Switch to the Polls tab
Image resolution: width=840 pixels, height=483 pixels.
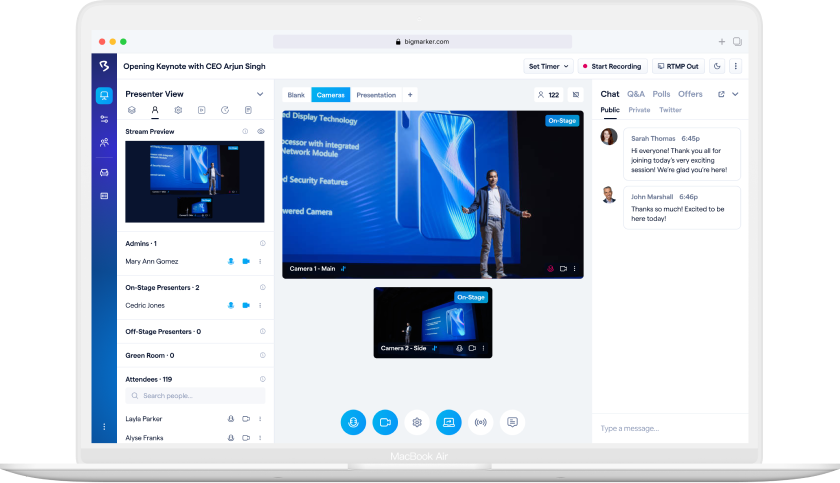(661, 94)
